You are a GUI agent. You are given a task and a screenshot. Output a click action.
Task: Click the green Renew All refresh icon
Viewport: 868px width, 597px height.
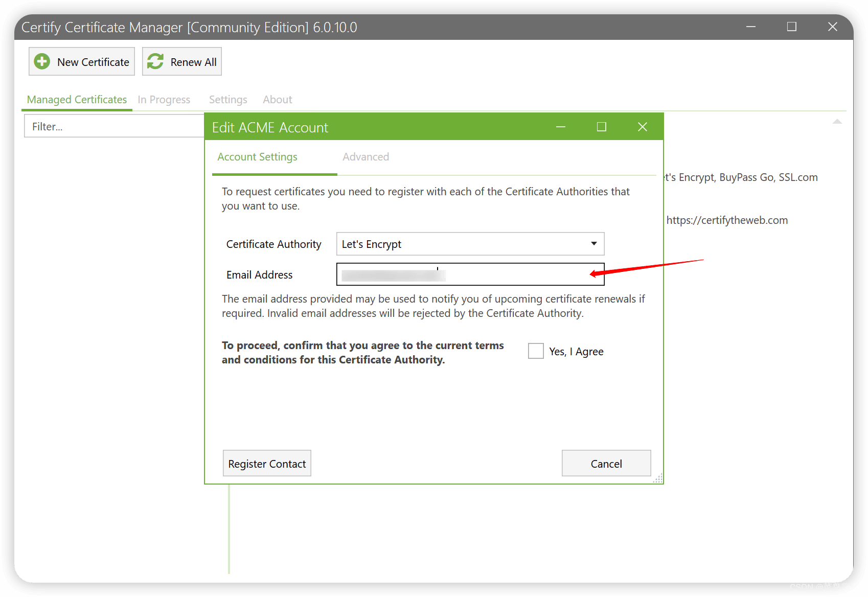[x=155, y=62]
